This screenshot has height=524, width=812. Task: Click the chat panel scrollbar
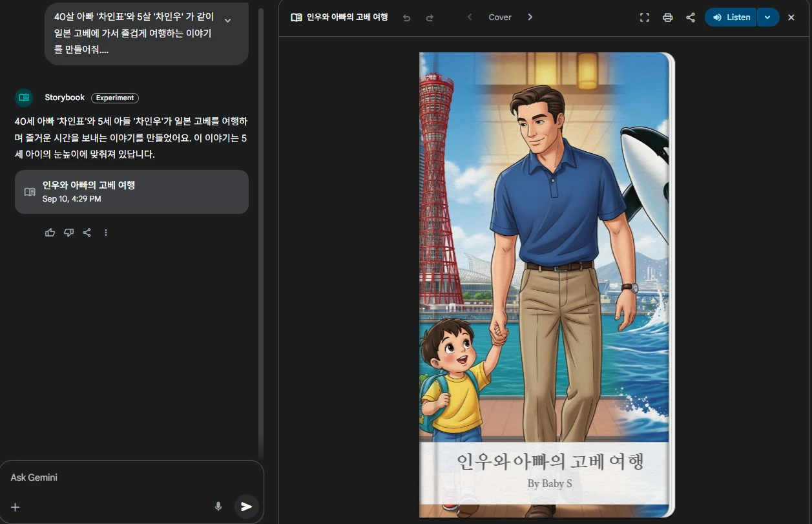pos(260,233)
